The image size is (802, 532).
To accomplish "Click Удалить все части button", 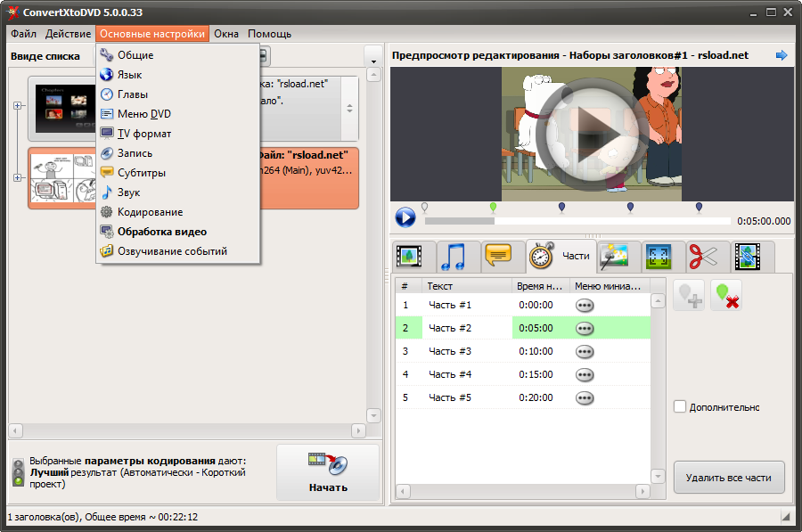I will click(x=729, y=478).
